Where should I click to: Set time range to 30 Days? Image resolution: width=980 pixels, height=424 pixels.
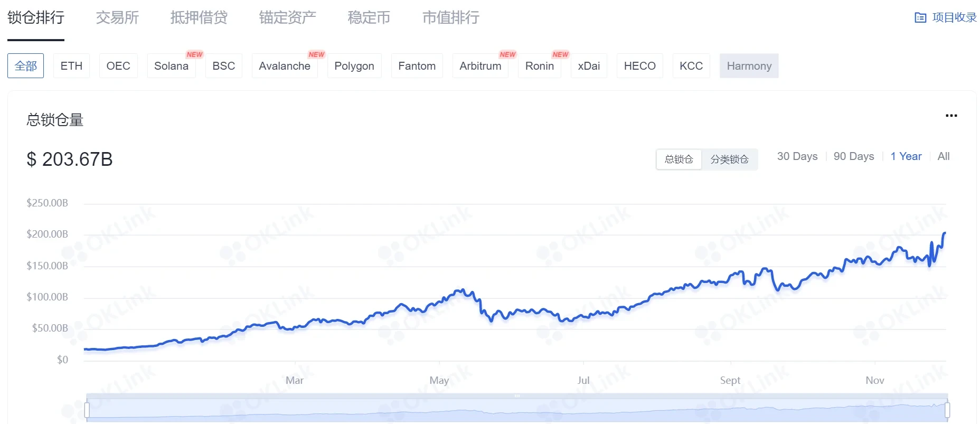pyautogui.click(x=797, y=156)
